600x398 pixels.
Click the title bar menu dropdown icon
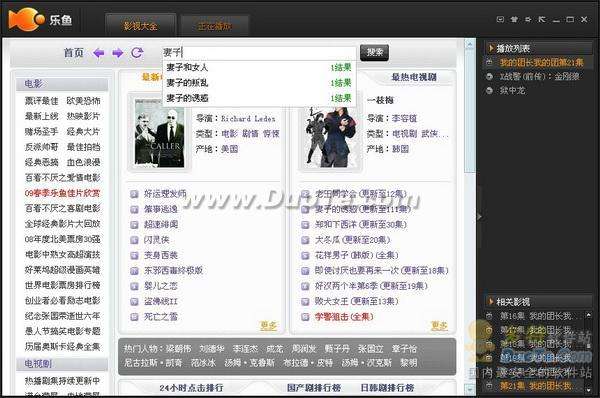point(500,19)
